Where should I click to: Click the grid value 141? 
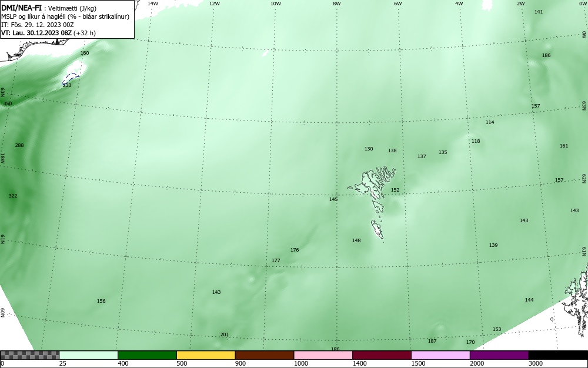(x=539, y=12)
